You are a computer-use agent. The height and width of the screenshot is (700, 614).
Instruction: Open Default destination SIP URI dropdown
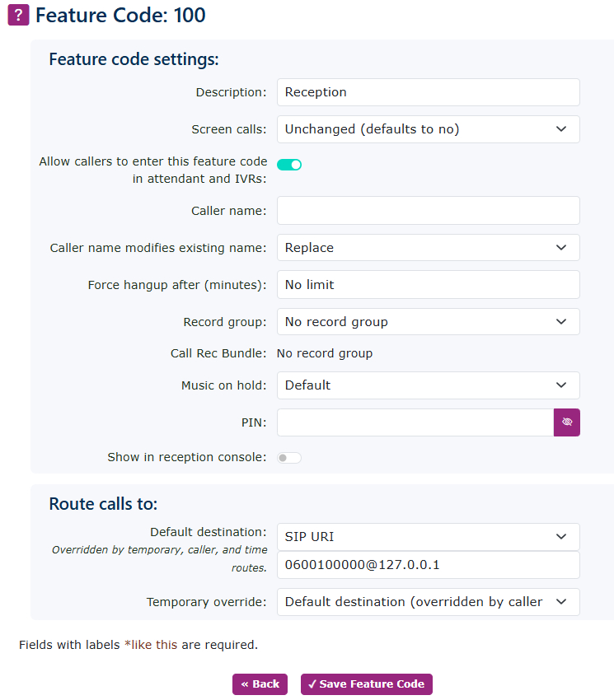[x=428, y=537]
